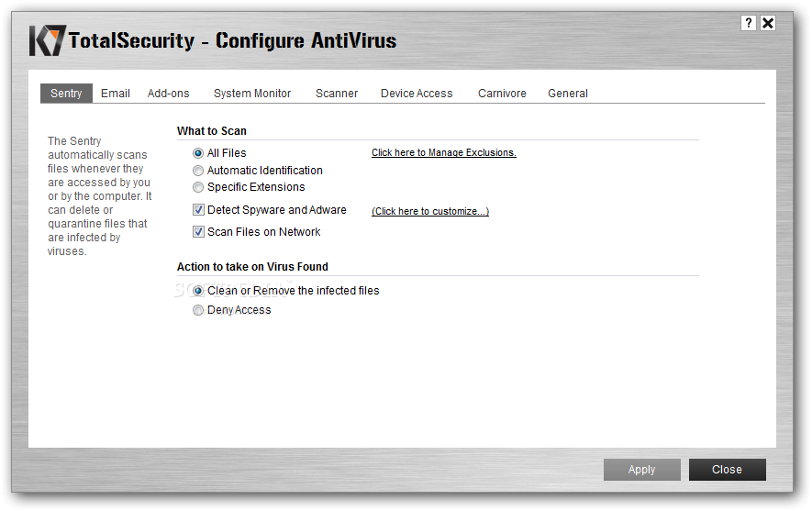Select the Specific Extensions radio button
This screenshot has width=812, height=511.
click(198, 187)
